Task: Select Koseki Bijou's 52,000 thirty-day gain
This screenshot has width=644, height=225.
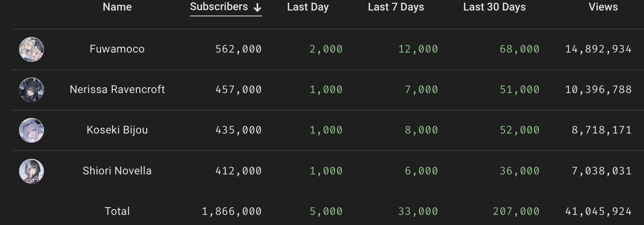Action: [x=520, y=130]
